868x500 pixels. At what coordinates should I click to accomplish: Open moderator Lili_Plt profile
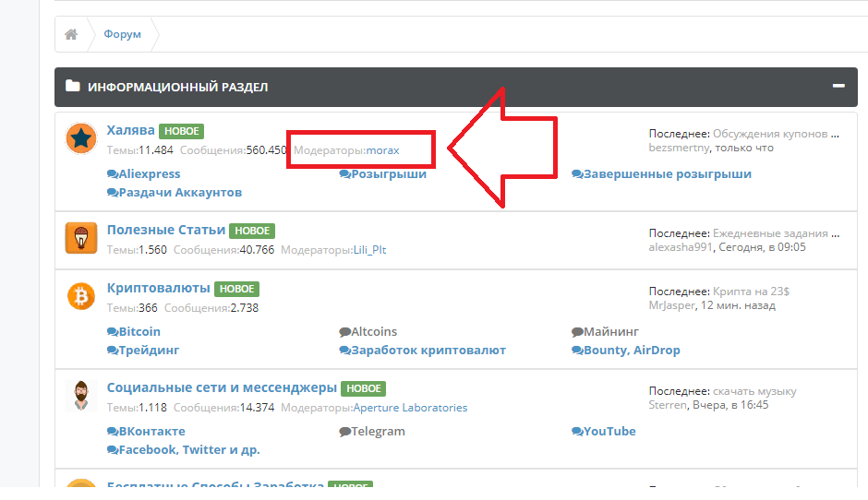pyautogui.click(x=369, y=250)
